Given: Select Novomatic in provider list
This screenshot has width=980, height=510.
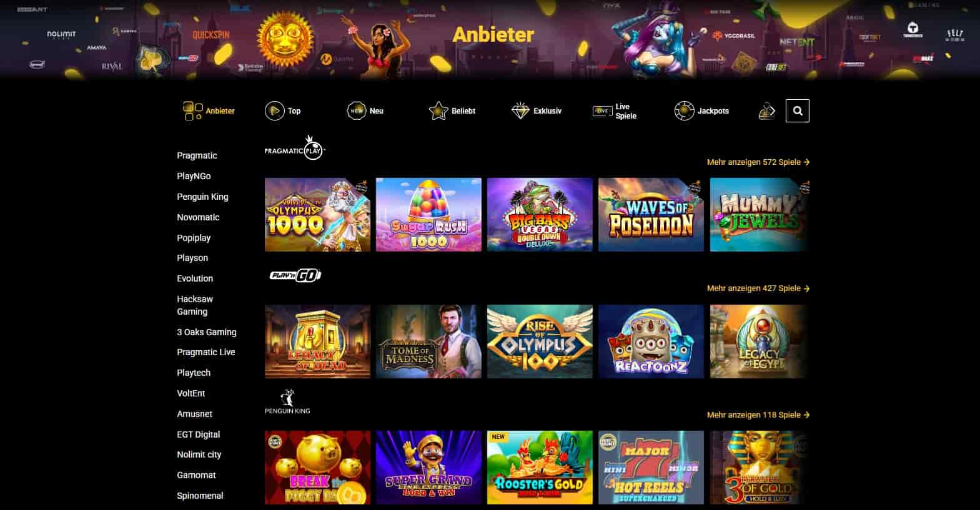Looking at the screenshot, I should click(198, 217).
